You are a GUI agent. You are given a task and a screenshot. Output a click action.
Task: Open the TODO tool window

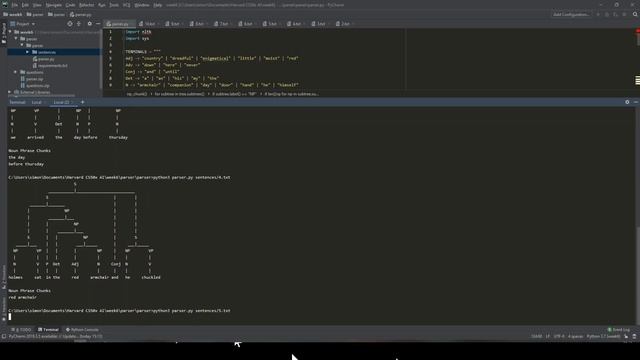[21, 329]
